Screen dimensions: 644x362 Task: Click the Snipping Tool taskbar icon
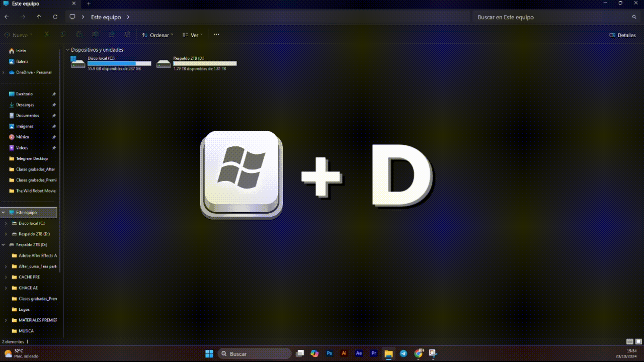tap(433, 353)
